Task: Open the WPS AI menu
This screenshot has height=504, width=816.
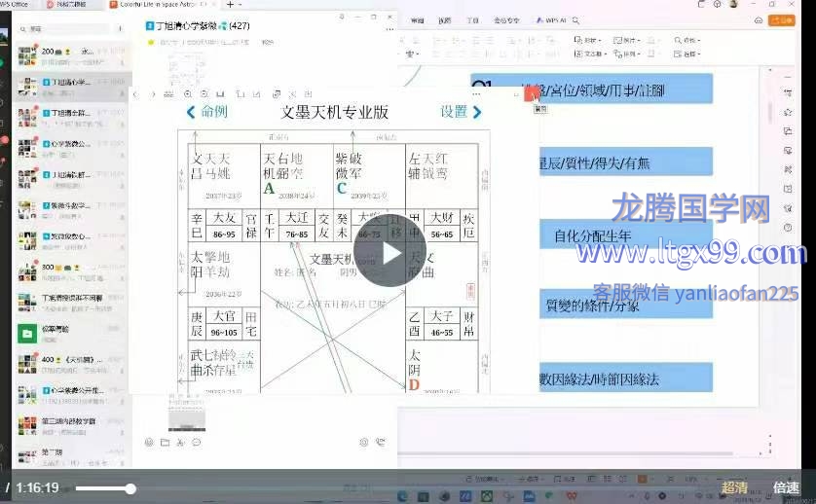Action: point(551,20)
